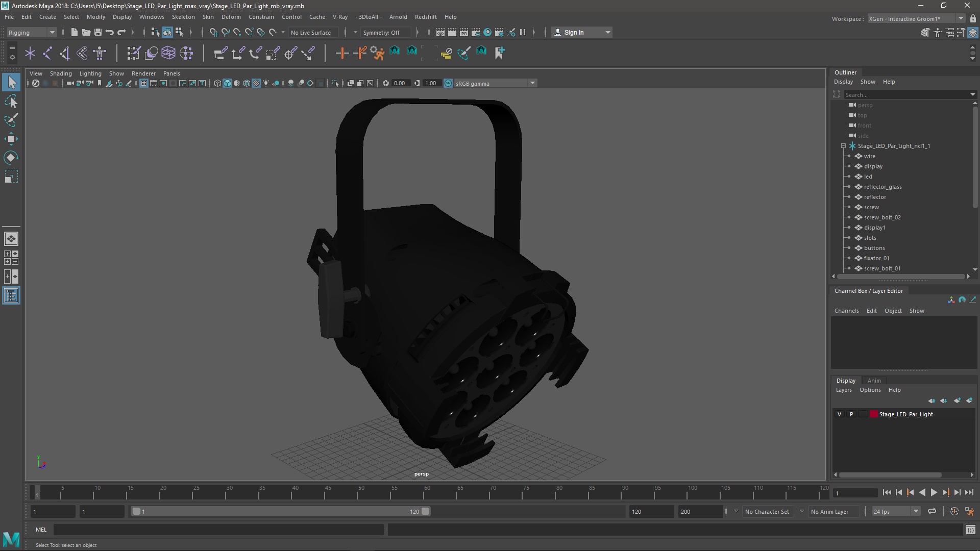Click the New Scene icon
The height and width of the screenshot is (551, 980).
74,32
